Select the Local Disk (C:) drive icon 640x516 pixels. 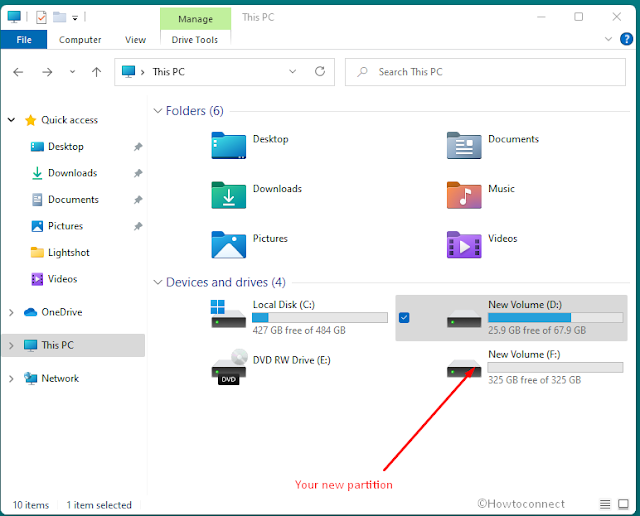[229, 314]
